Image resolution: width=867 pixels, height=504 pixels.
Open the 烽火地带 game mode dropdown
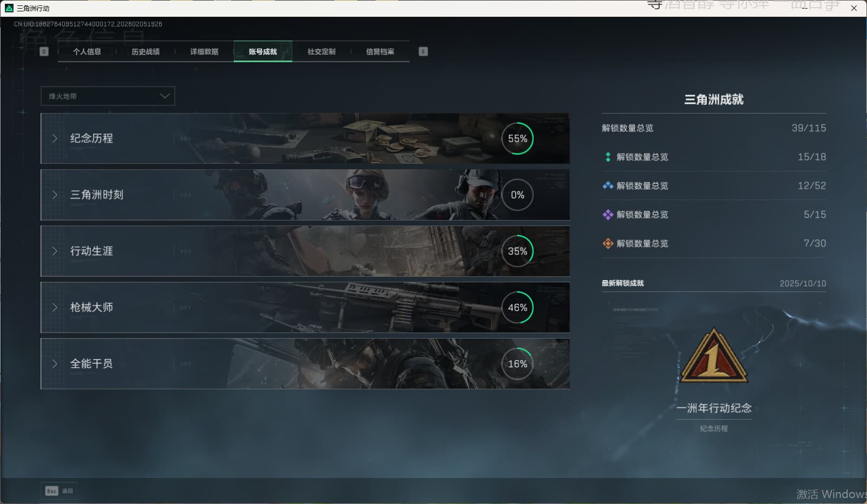click(x=107, y=96)
